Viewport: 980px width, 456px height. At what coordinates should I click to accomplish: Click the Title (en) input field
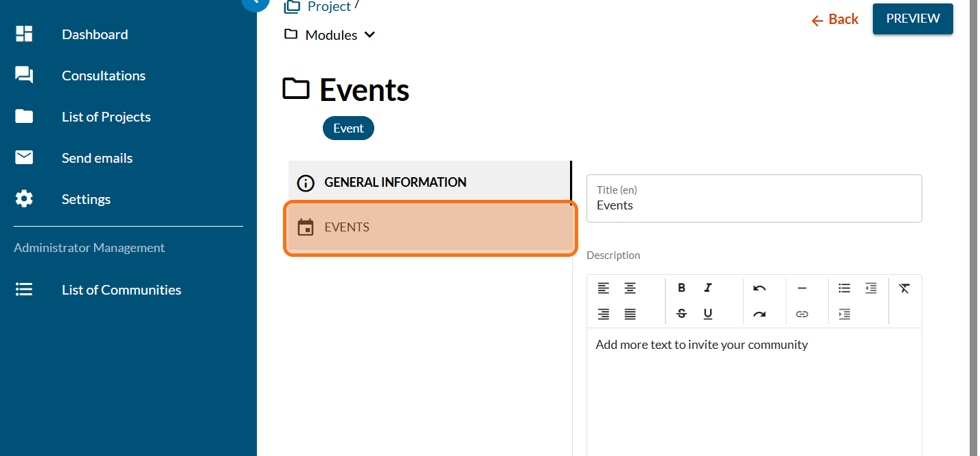tap(754, 205)
